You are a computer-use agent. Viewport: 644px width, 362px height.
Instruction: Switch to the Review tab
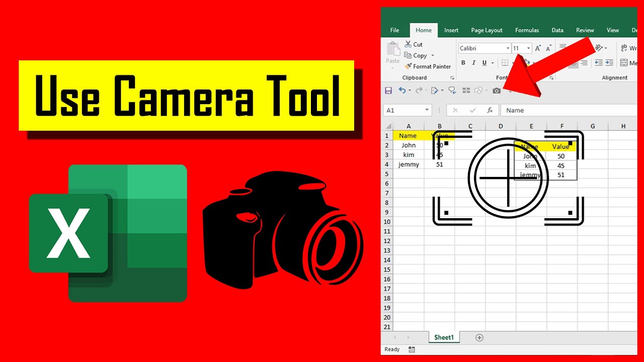pyautogui.click(x=585, y=30)
